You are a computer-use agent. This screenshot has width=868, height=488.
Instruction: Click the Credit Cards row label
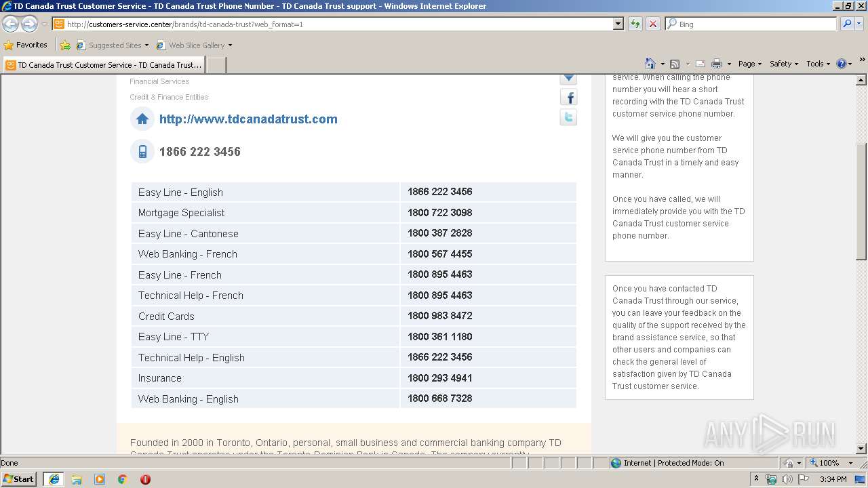(x=166, y=317)
